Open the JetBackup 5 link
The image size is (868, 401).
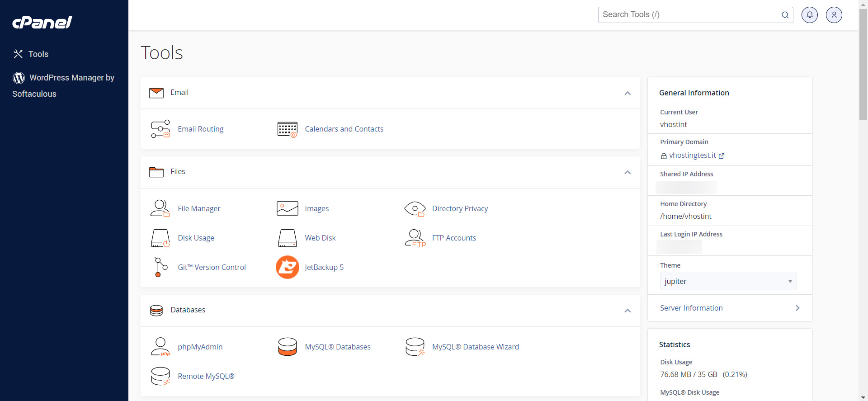(324, 267)
